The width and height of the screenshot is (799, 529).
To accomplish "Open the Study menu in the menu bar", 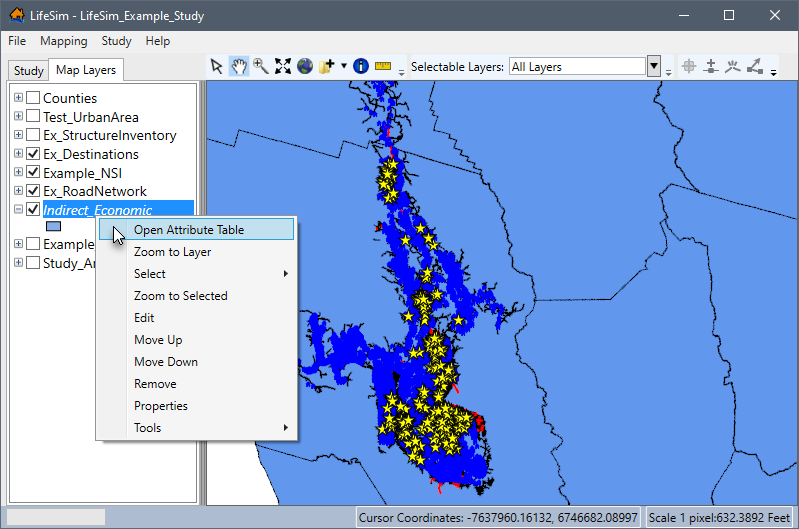I will pyautogui.click(x=116, y=41).
